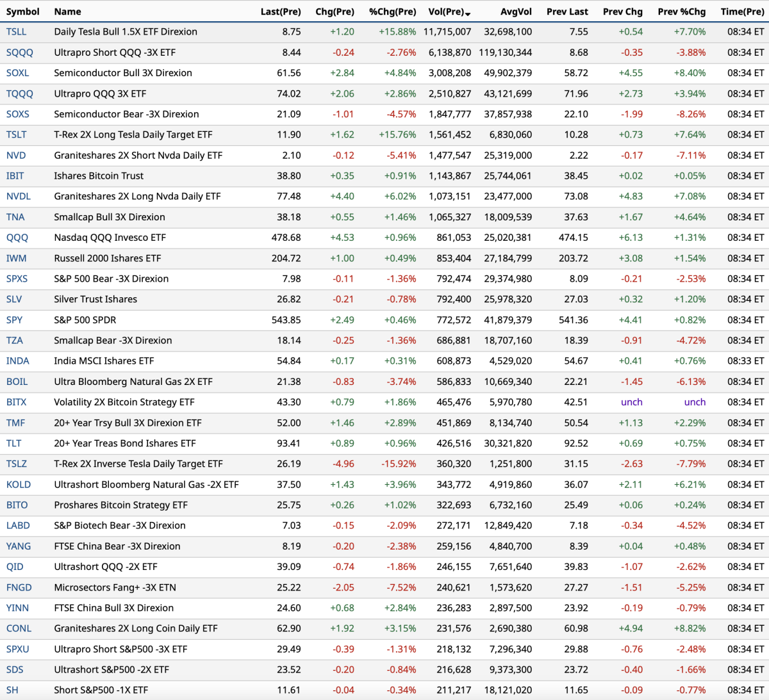The height and width of the screenshot is (700, 769).
Task: Open the CONL symbol link
Action: click(x=19, y=628)
